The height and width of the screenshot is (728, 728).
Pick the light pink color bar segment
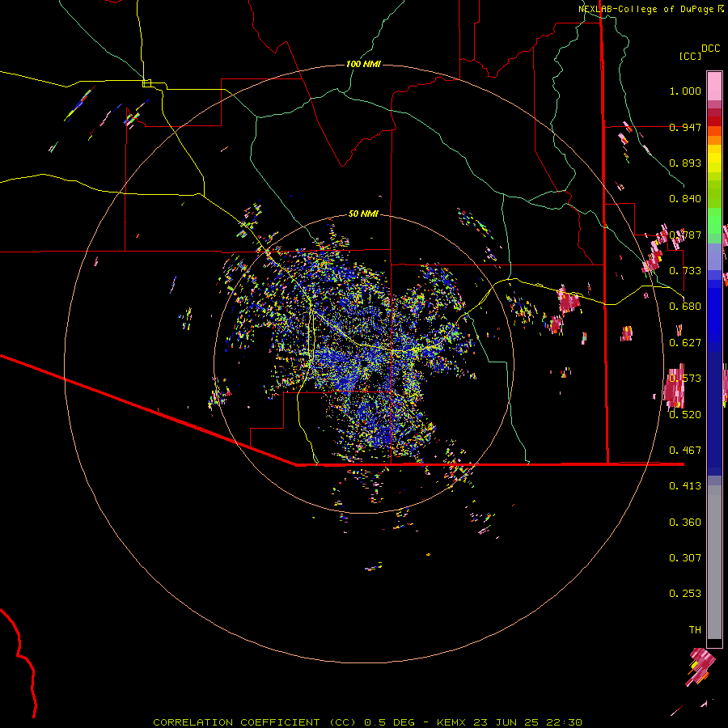pyautogui.click(x=714, y=86)
